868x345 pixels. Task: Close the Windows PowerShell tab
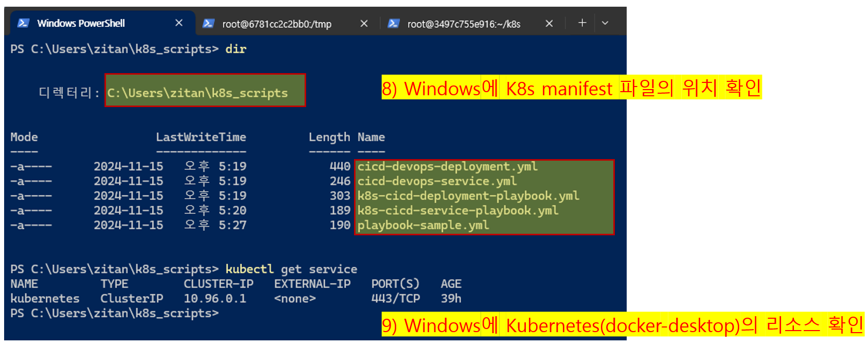(179, 23)
